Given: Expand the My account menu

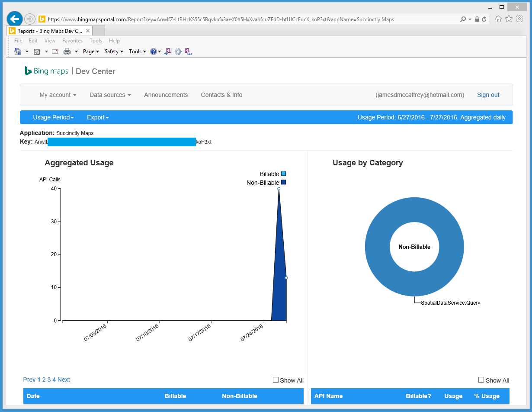Looking at the screenshot, I should pyautogui.click(x=58, y=95).
